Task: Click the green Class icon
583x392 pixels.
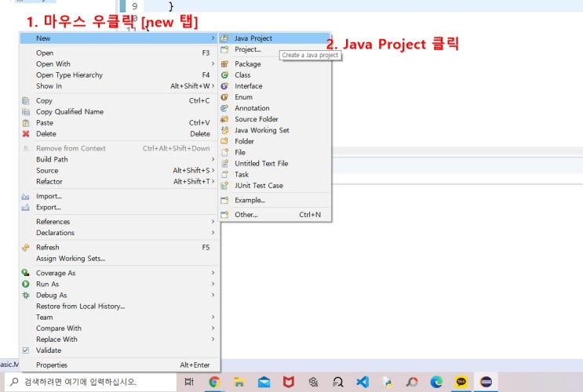Action: point(224,75)
